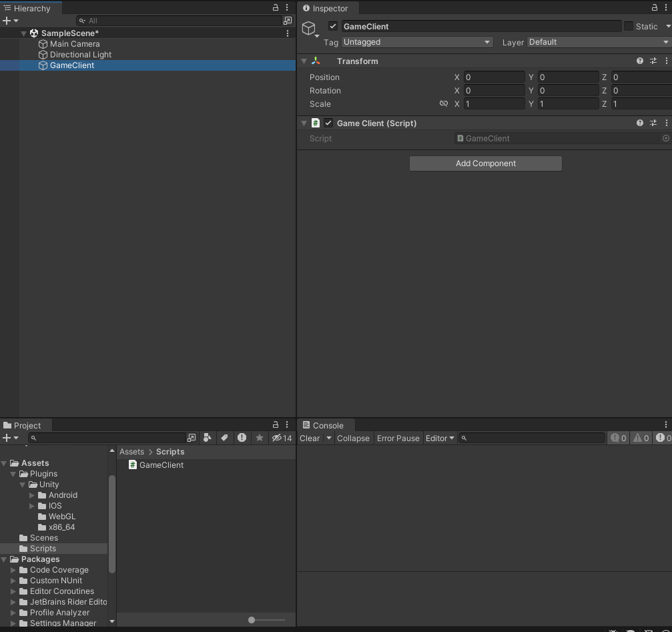The width and height of the screenshot is (672, 632).
Task: Adjust the Project icon size slider
Action: click(x=252, y=620)
